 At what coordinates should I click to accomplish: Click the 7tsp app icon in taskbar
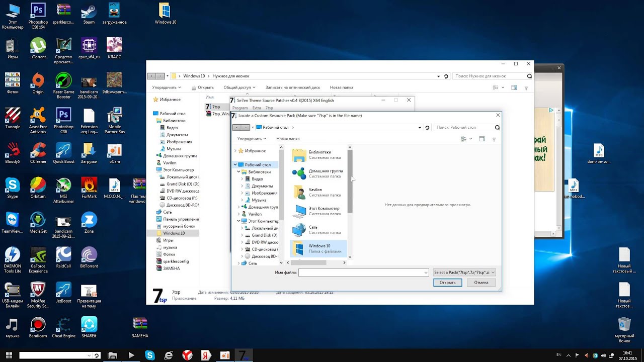click(x=243, y=355)
